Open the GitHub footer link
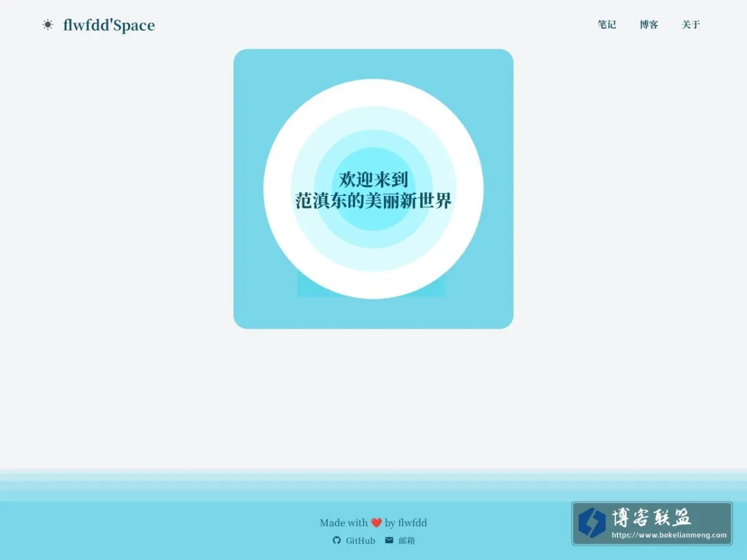This screenshot has height=560, width=747. tap(360, 541)
